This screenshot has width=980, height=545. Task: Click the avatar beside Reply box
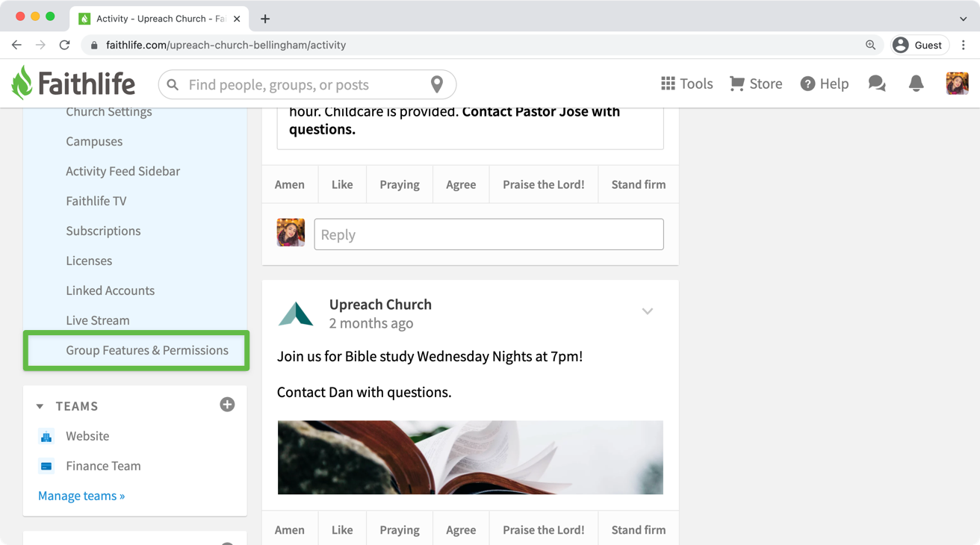[x=291, y=233]
